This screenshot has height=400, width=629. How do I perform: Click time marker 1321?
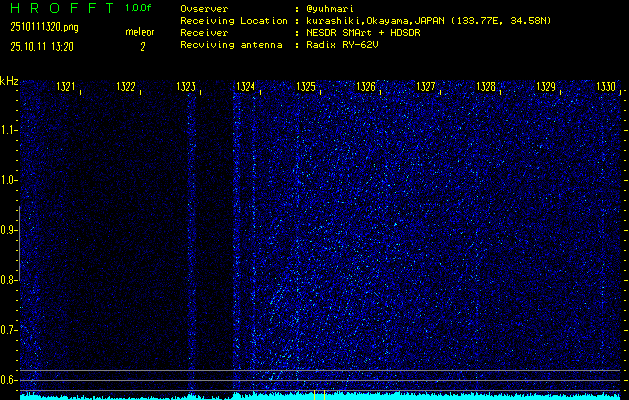coord(66,87)
